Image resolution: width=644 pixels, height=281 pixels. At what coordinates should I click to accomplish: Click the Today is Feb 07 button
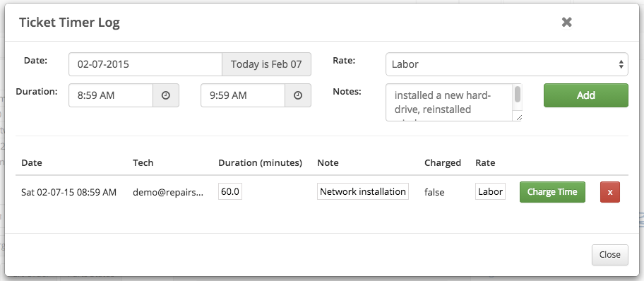click(x=266, y=64)
